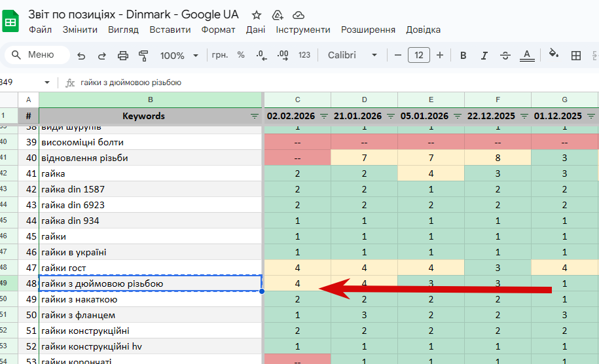Open the Keywords column filter
This screenshot has width=599, height=364.
pyautogui.click(x=255, y=116)
